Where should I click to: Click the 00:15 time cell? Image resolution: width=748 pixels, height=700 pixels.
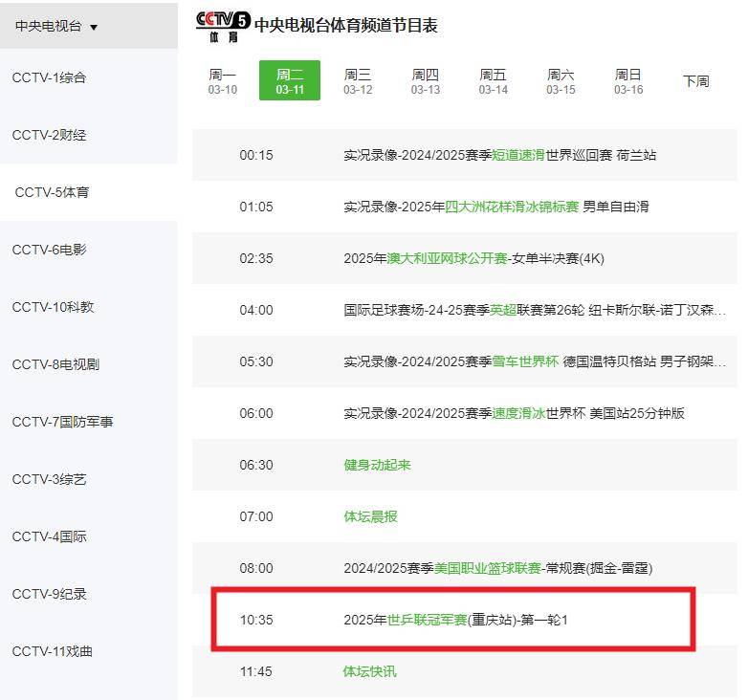256,155
